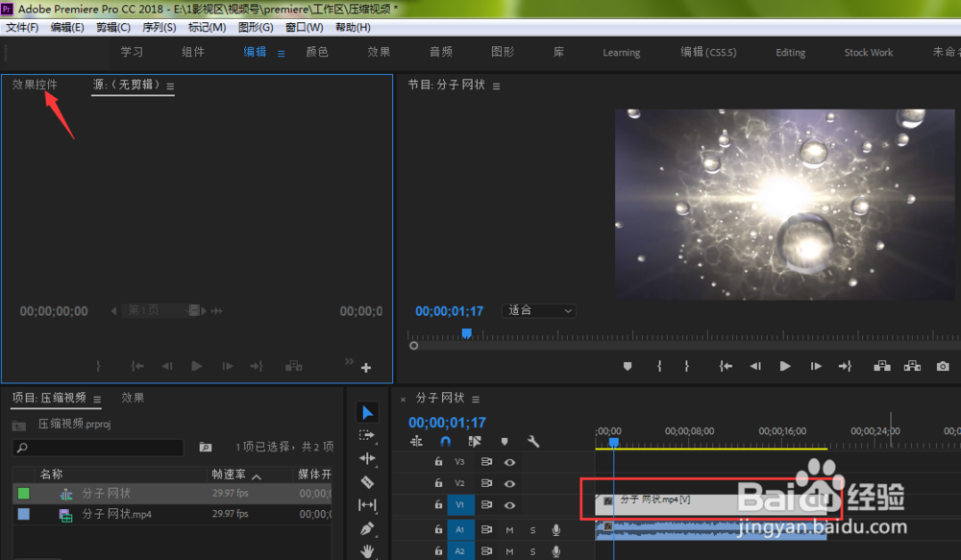Screen dimensions: 961x560
Task: Open the zoom level 适合 dropdown
Action: 539,310
